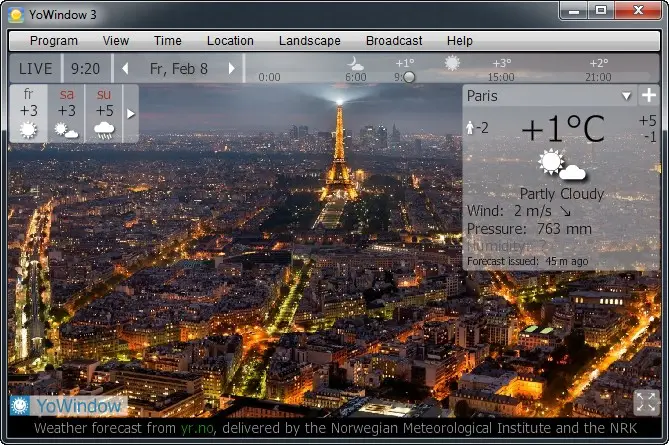
Task: Open the yr.no link
Action: pyautogui.click(x=197, y=428)
